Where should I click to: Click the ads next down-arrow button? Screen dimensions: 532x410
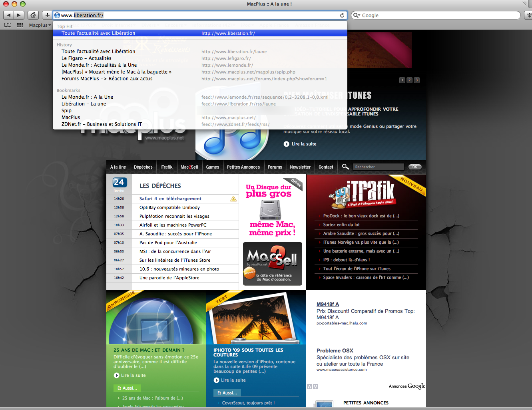pyautogui.click(x=315, y=386)
